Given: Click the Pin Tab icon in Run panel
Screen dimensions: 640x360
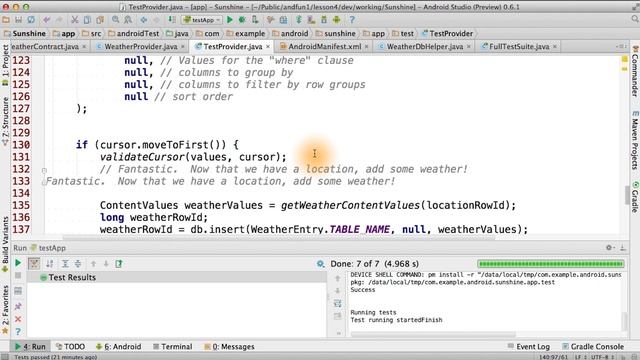Looking at the screenshot, I should (18, 306).
